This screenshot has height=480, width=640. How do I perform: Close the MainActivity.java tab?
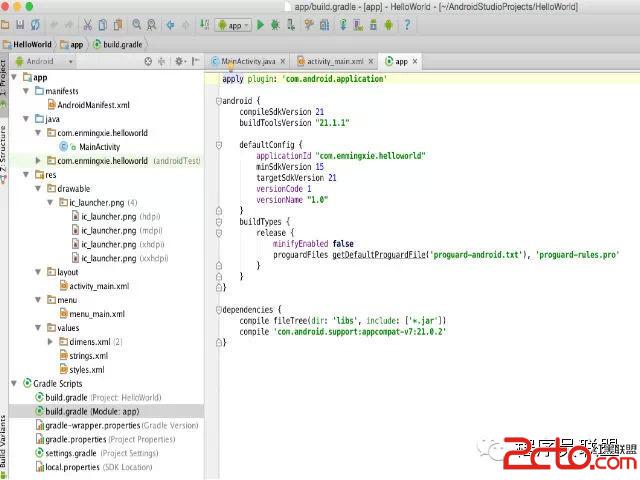(x=283, y=62)
